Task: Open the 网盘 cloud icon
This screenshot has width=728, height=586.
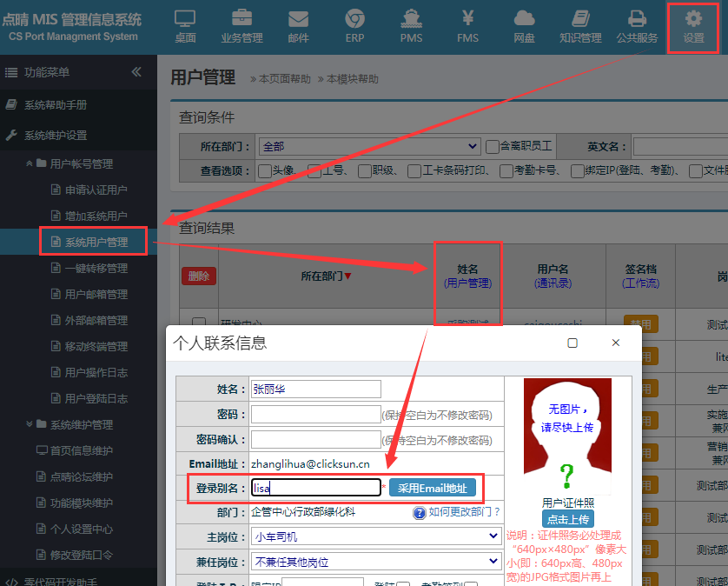Action: coord(524,26)
